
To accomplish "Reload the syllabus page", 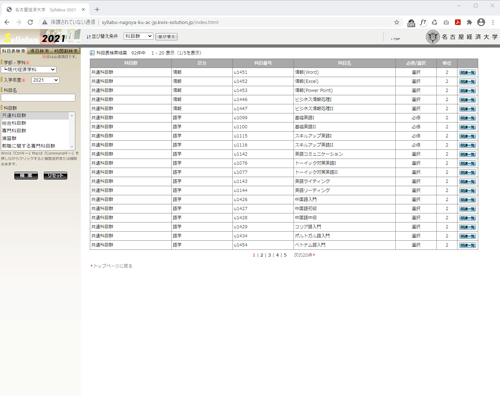I will 30,22.
